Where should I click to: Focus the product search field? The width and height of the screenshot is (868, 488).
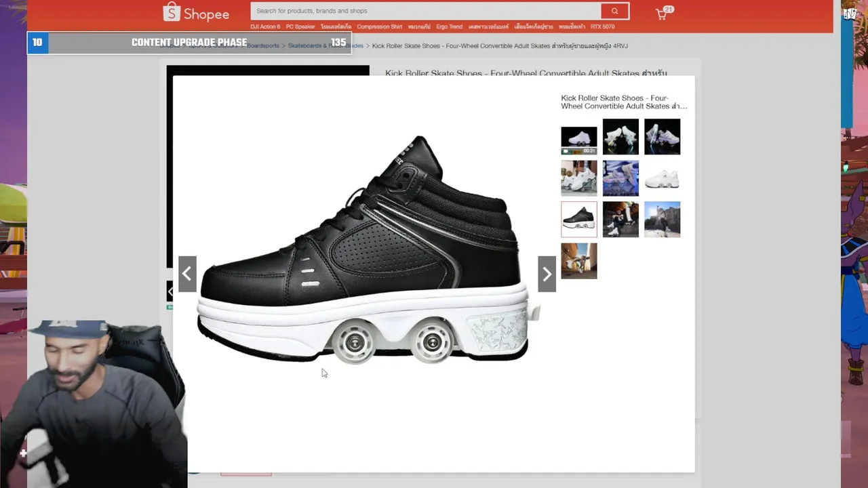426,11
